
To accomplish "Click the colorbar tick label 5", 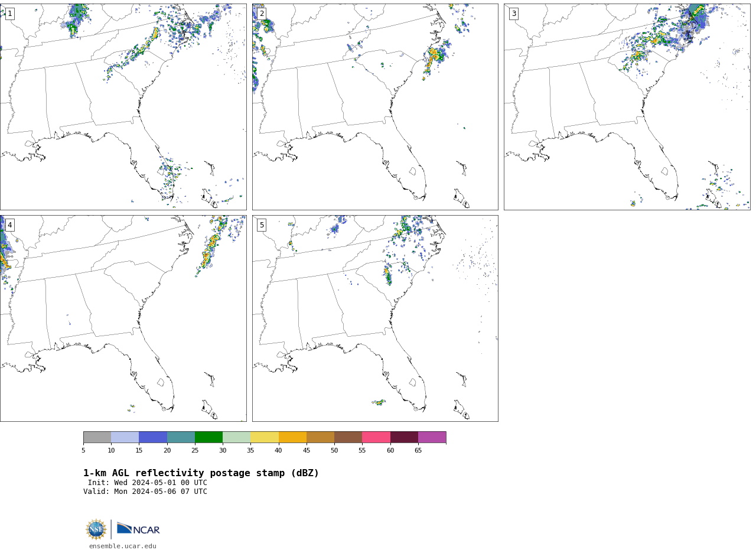I will [83, 451].
